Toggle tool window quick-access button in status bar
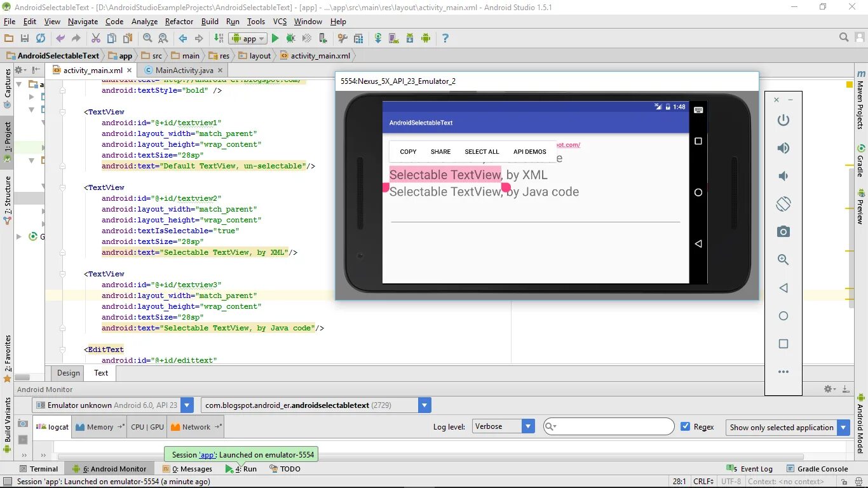Image resolution: width=868 pixels, height=488 pixels. click(7, 482)
